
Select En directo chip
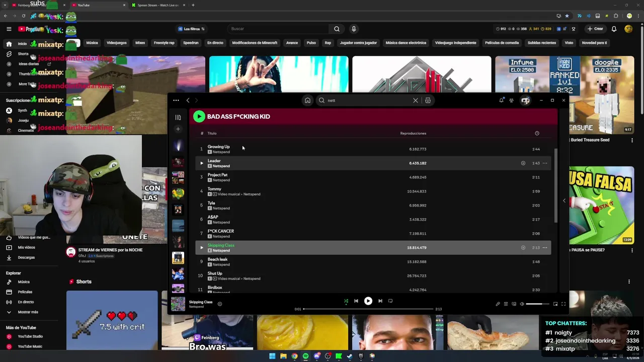[215, 43]
